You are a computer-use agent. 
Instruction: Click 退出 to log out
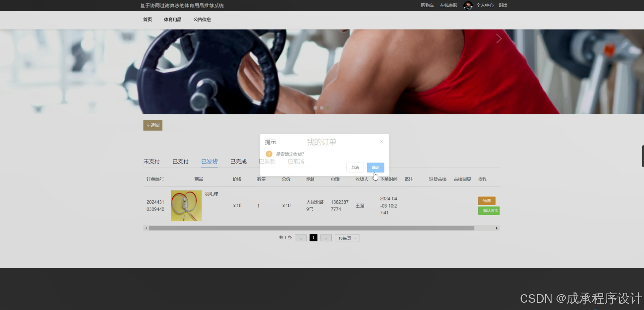(x=503, y=5)
